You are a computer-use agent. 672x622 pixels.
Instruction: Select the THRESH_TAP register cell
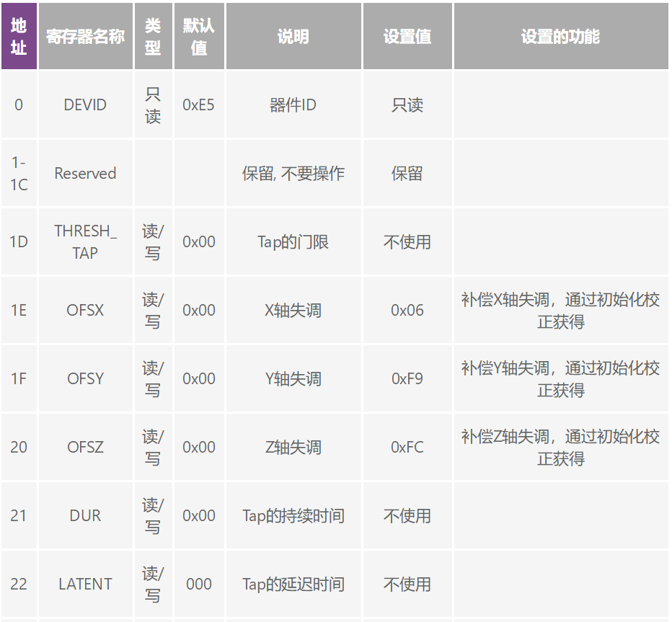85,242
